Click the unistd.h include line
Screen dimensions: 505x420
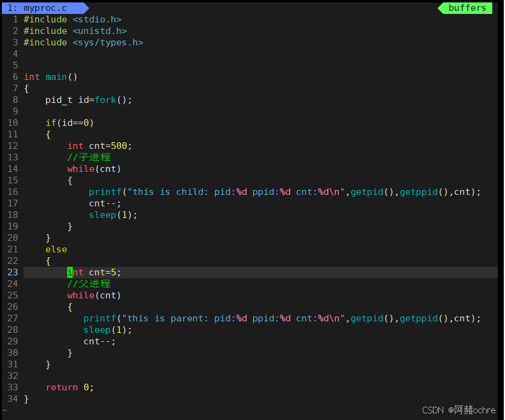pos(75,31)
